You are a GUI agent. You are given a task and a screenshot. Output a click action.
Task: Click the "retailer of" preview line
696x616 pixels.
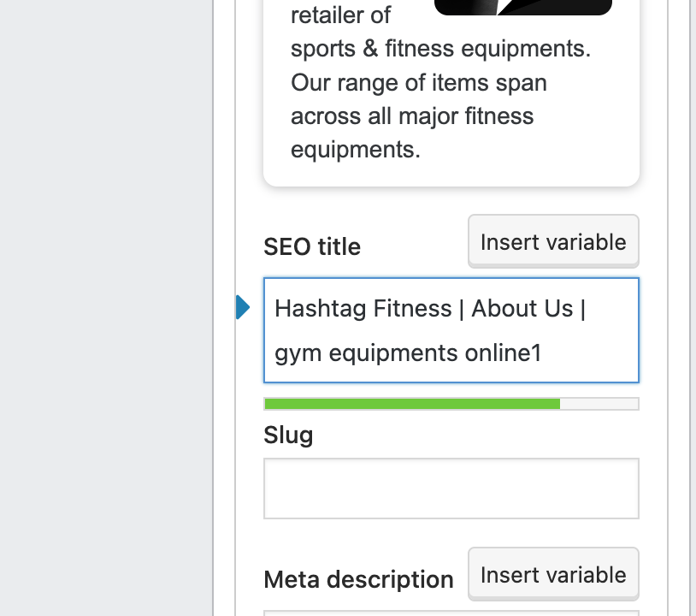(340, 15)
